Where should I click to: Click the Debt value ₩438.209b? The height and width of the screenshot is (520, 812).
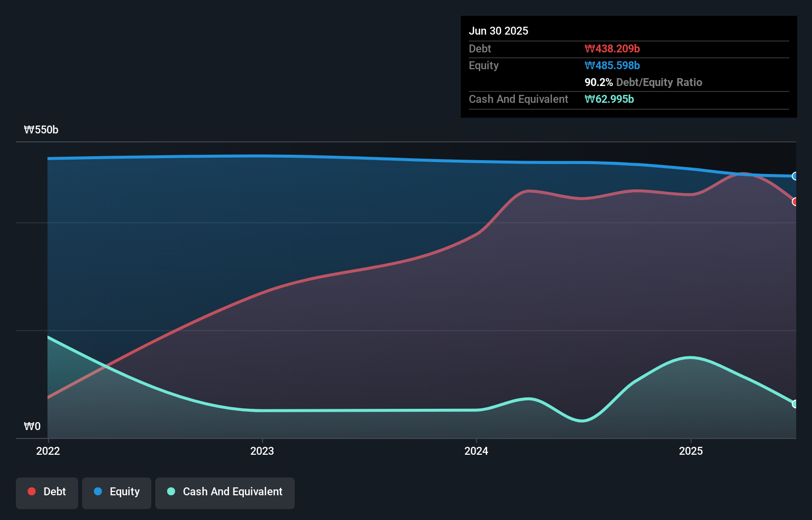click(612, 48)
